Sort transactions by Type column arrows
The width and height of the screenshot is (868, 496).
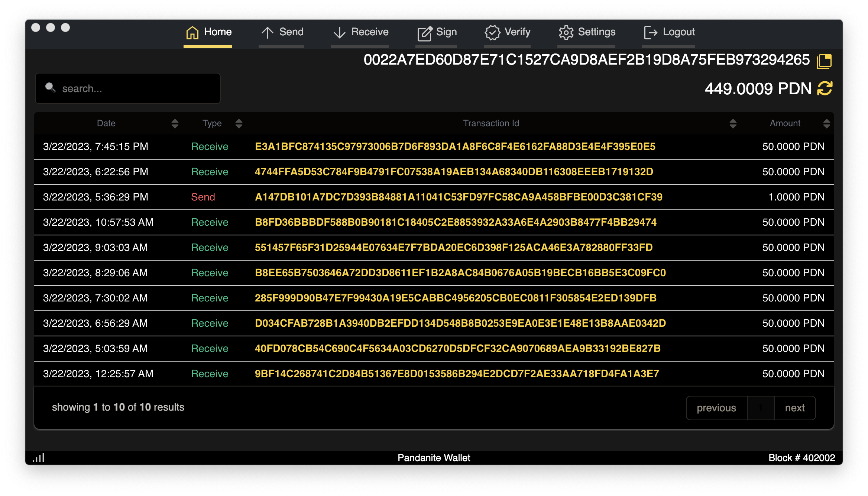click(x=239, y=124)
